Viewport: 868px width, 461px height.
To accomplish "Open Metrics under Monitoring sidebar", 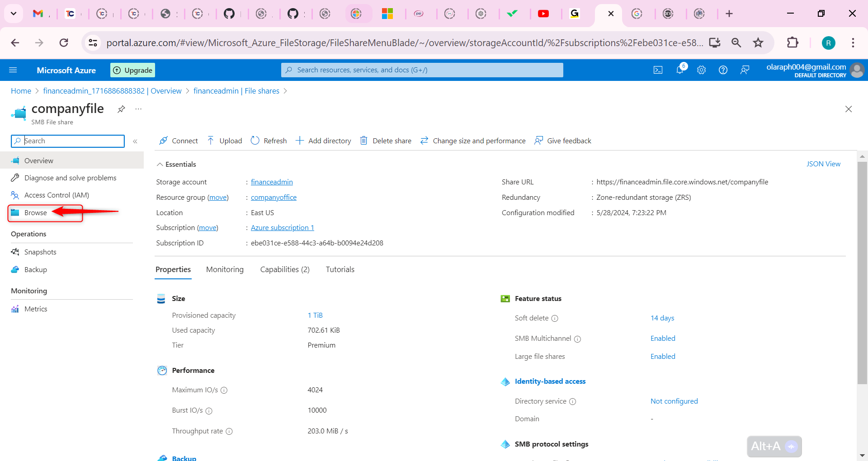I will [36, 309].
